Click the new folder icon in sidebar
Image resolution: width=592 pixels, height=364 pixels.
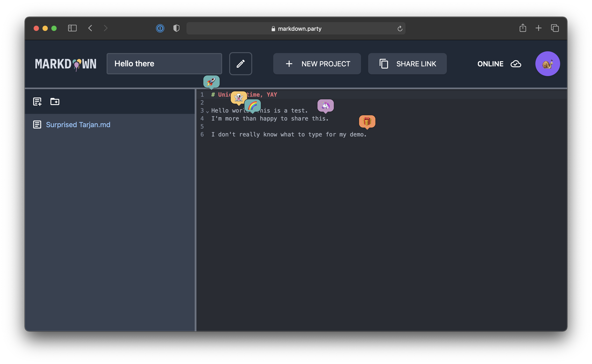click(x=55, y=101)
